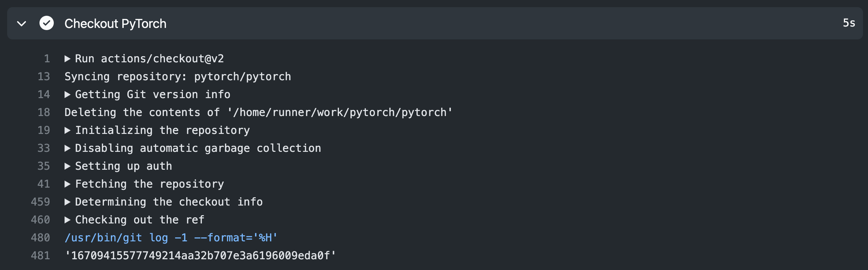Screen dimensions: 868x270
Task: Click the git log command line
Action: [171, 238]
